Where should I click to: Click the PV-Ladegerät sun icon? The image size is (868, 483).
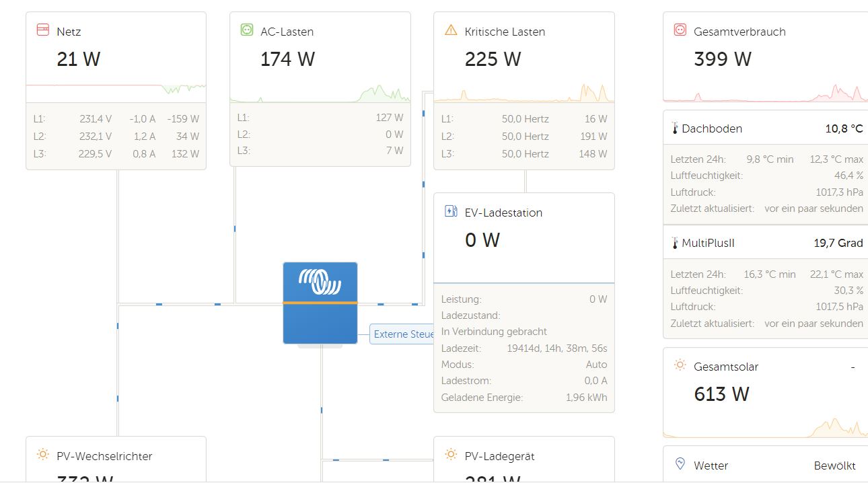click(451, 455)
